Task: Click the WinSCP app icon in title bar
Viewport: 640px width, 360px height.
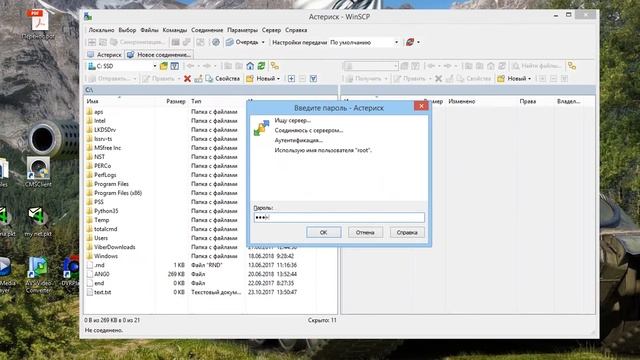Action: [x=88, y=17]
